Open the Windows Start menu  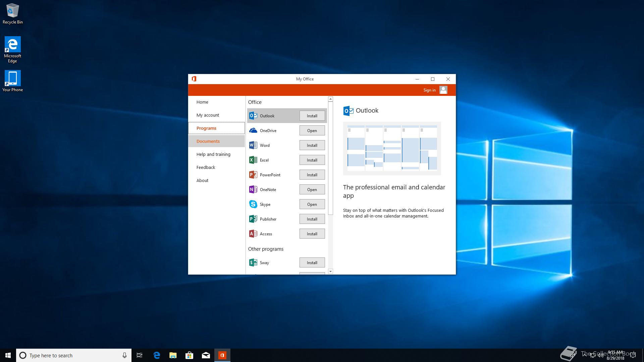[x=8, y=355]
